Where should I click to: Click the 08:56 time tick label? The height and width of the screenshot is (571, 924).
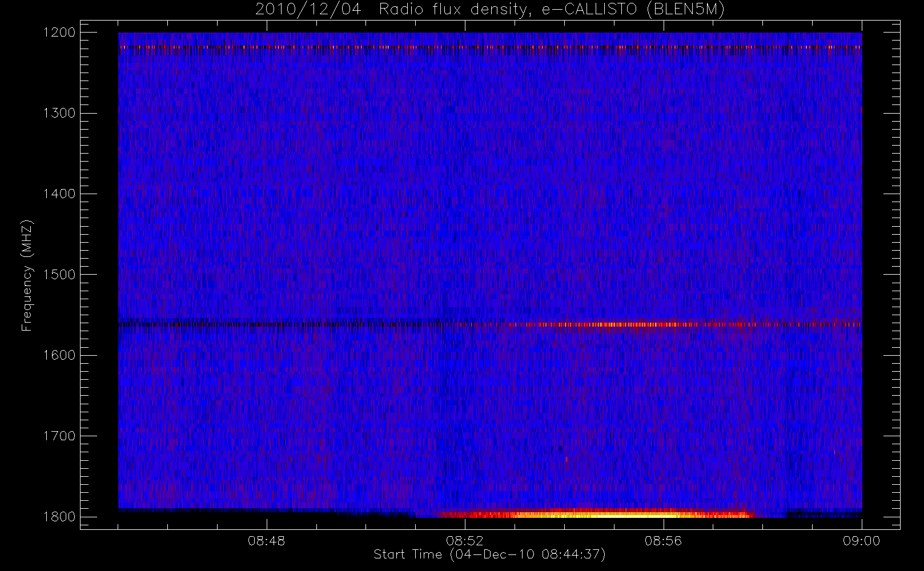click(x=663, y=541)
